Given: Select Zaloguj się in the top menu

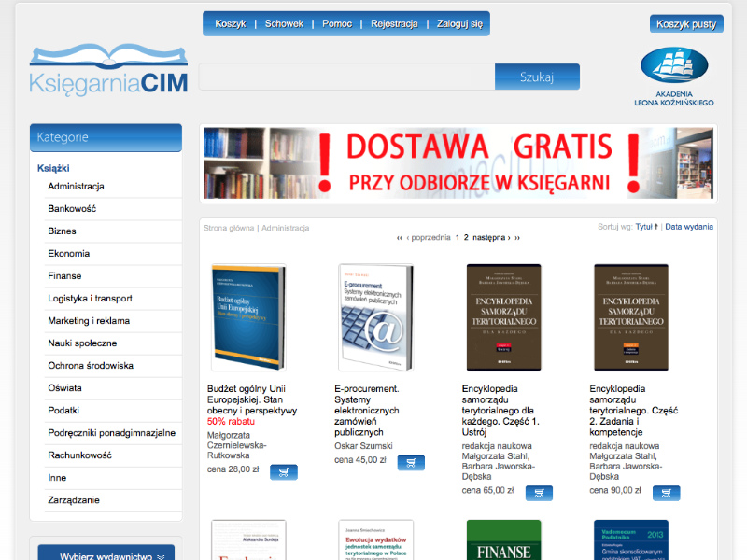Looking at the screenshot, I should tap(460, 24).
